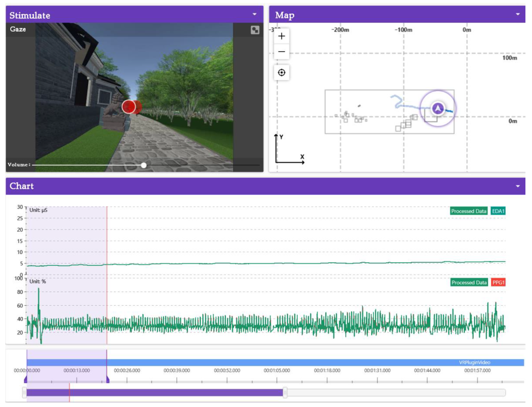Image resolution: width=532 pixels, height=407 pixels.
Task: Expand the Stimulate panel dropdown arrow
Action: (254, 14)
